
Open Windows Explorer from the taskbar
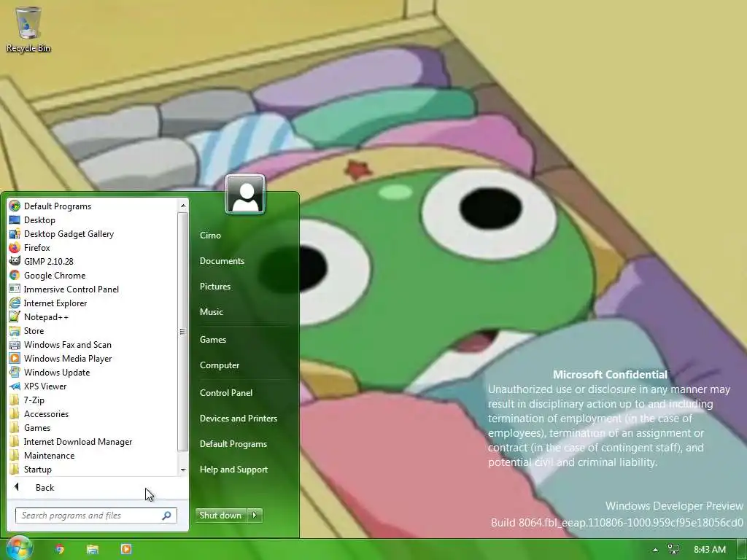[x=93, y=549]
